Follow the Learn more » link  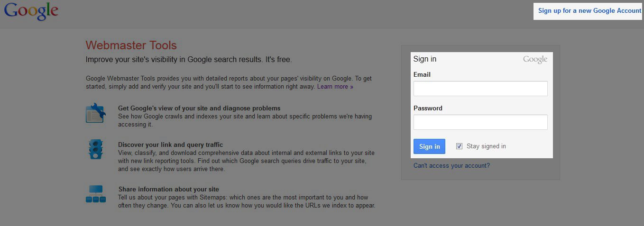click(x=335, y=87)
